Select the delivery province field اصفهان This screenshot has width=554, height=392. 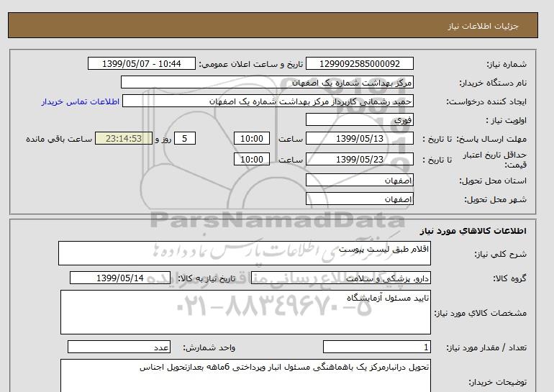(x=359, y=180)
